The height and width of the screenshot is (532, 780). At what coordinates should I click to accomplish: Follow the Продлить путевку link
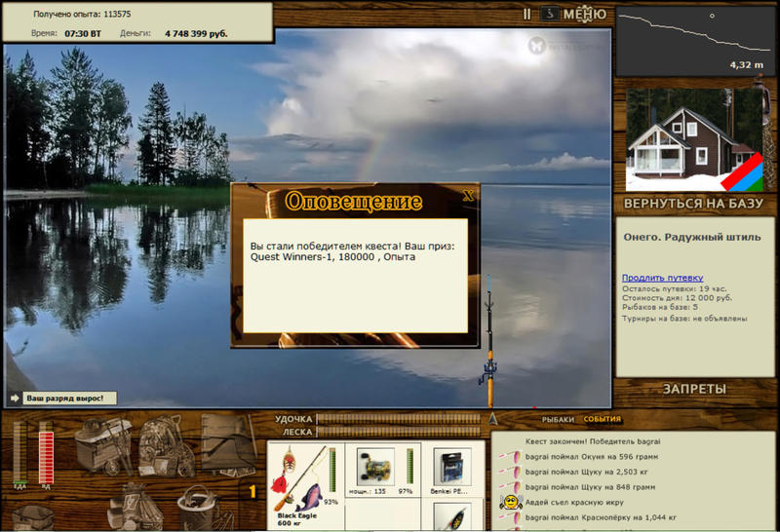[x=662, y=278]
